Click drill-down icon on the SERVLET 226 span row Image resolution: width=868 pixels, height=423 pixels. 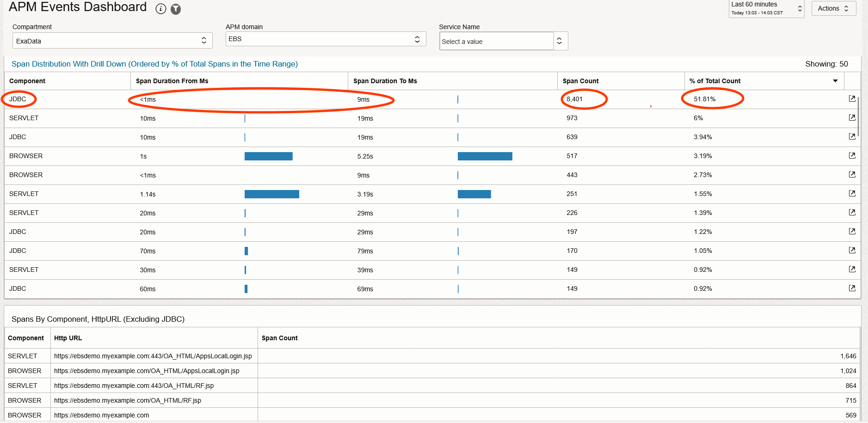pyautogui.click(x=852, y=213)
